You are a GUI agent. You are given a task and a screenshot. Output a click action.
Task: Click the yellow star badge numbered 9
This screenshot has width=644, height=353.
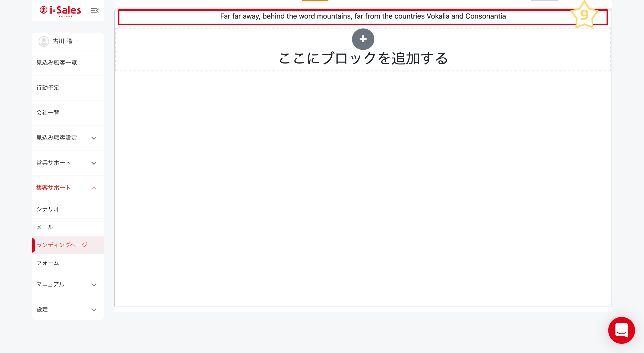pyautogui.click(x=584, y=15)
